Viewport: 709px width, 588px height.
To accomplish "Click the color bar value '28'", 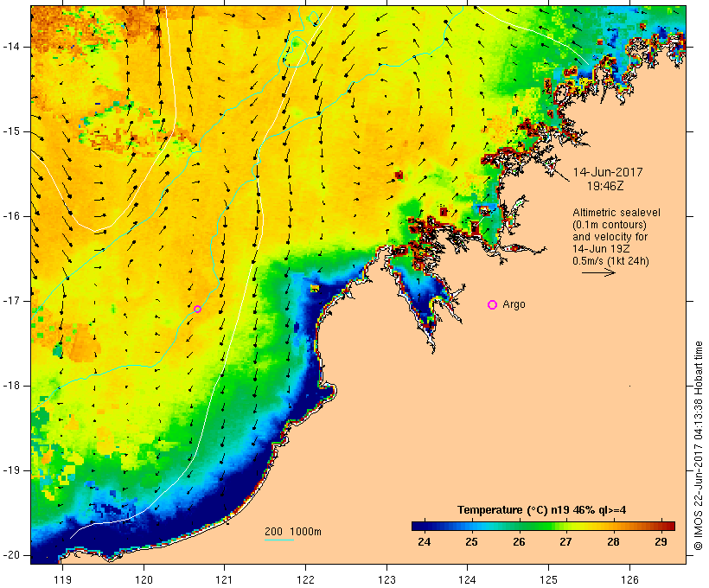I will click(x=613, y=542).
